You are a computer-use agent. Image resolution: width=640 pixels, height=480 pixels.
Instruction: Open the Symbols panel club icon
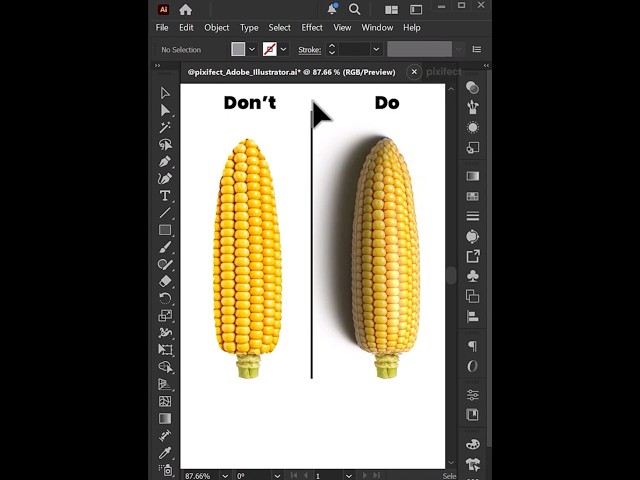473,276
